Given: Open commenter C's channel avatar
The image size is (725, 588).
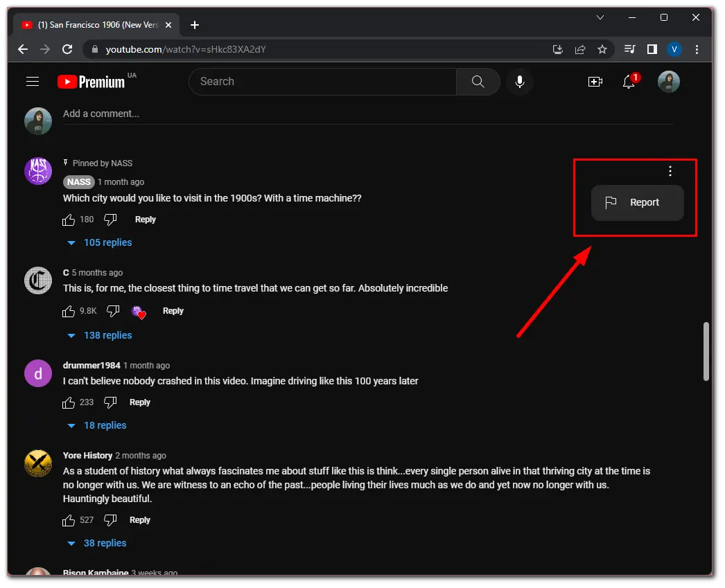Looking at the screenshot, I should click(38, 280).
